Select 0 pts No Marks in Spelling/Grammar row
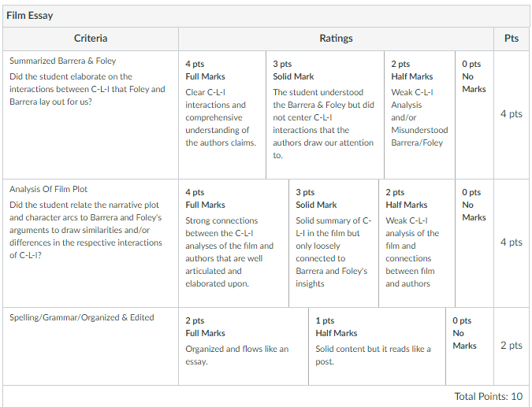 (x=470, y=346)
